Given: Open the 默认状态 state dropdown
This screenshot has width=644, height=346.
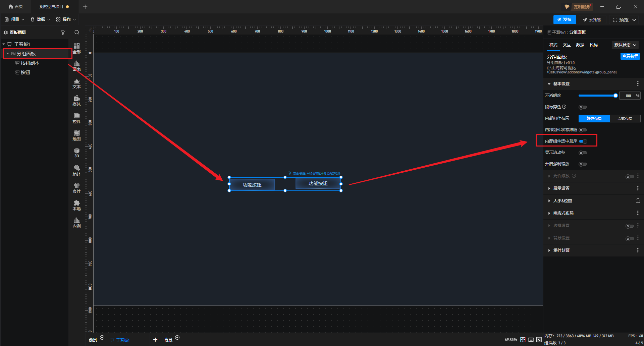Looking at the screenshot, I should [625, 45].
